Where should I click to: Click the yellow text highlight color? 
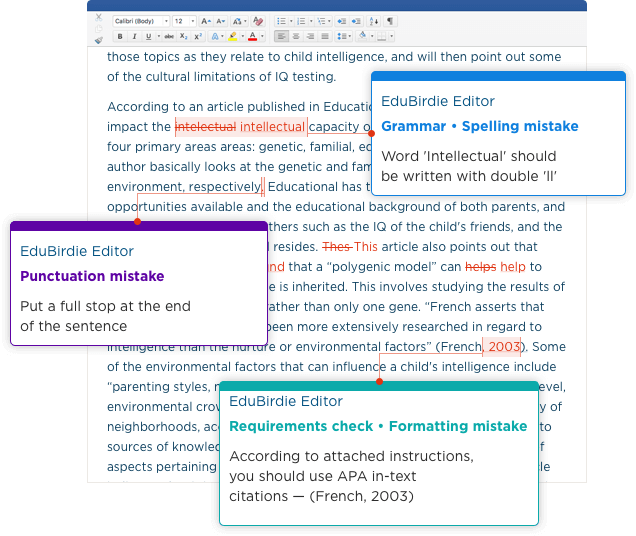coord(232,37)
